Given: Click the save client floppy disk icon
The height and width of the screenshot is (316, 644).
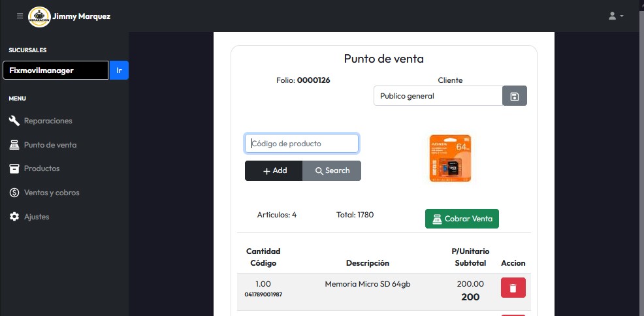Looking at the screenshot, I should [514, 96].
